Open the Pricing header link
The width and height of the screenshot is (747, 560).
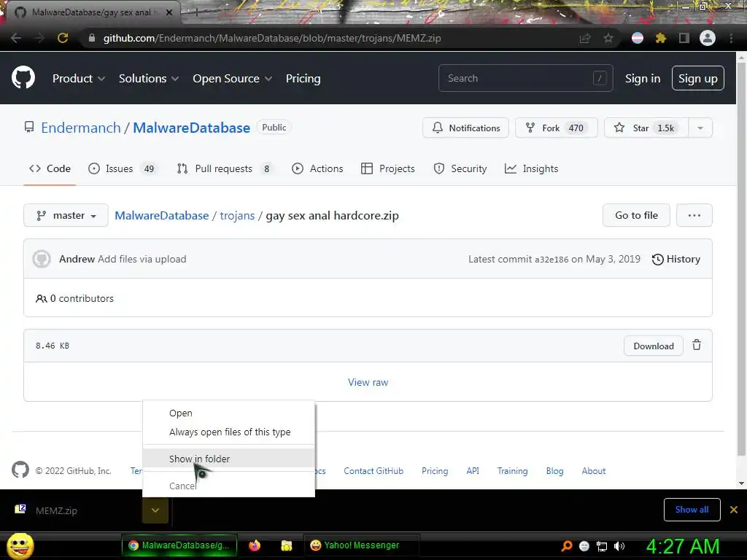303,79
